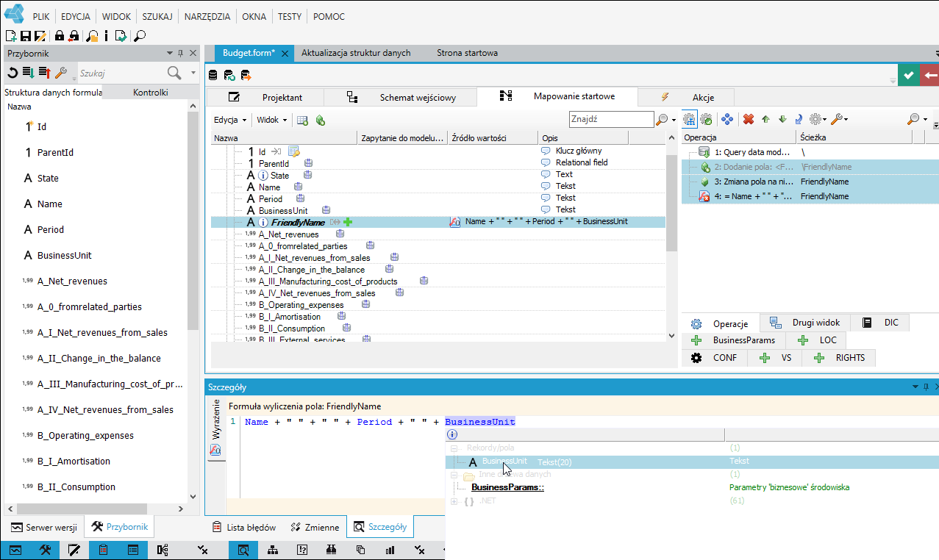Viewport: 939px width, 560px height.
Task: Click the database icon below Budget.form tab
Action: tap(213, 74)
